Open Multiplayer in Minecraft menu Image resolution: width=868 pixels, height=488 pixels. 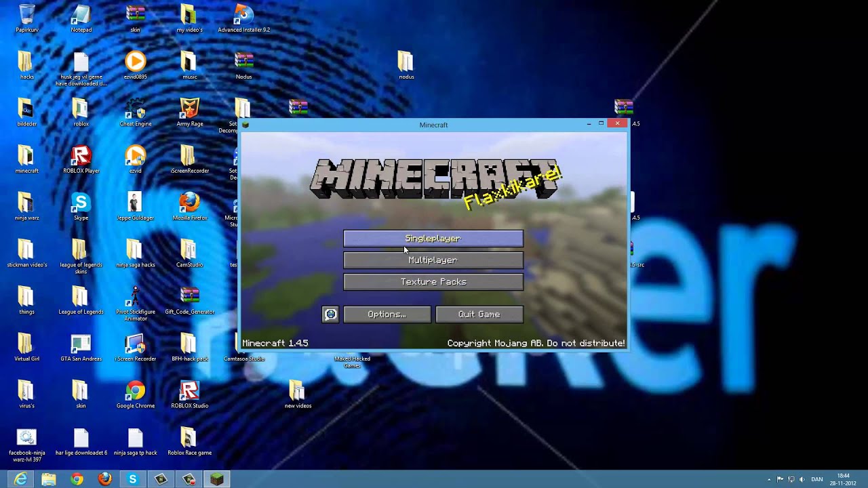click(433, 260)
